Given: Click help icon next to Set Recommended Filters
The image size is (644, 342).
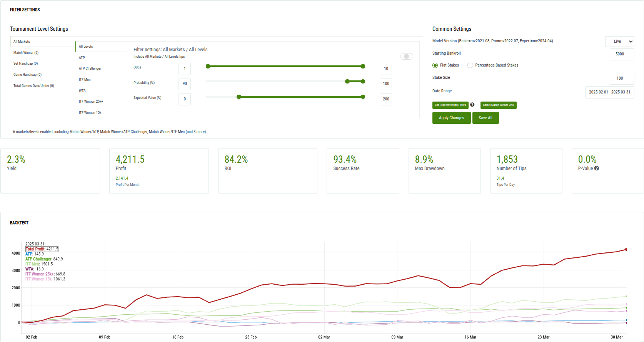Looking at the screenshot, I should [x=472, y=105].
